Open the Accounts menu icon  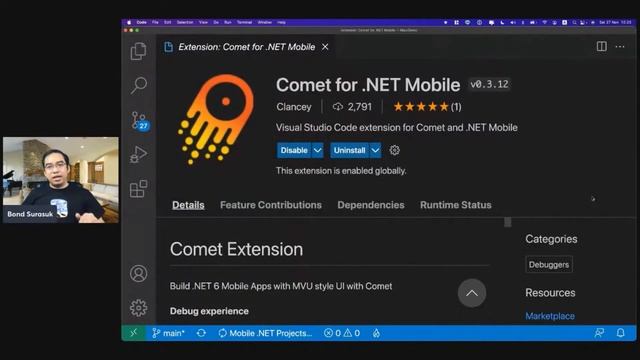click(x=138, y=273)
